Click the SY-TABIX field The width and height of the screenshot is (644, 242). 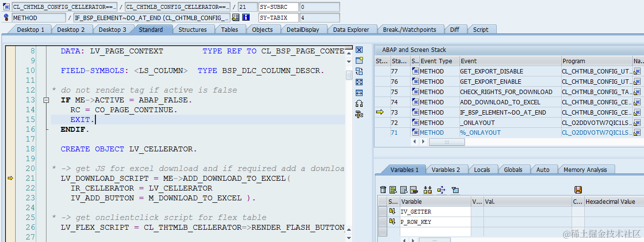(278, 18)
